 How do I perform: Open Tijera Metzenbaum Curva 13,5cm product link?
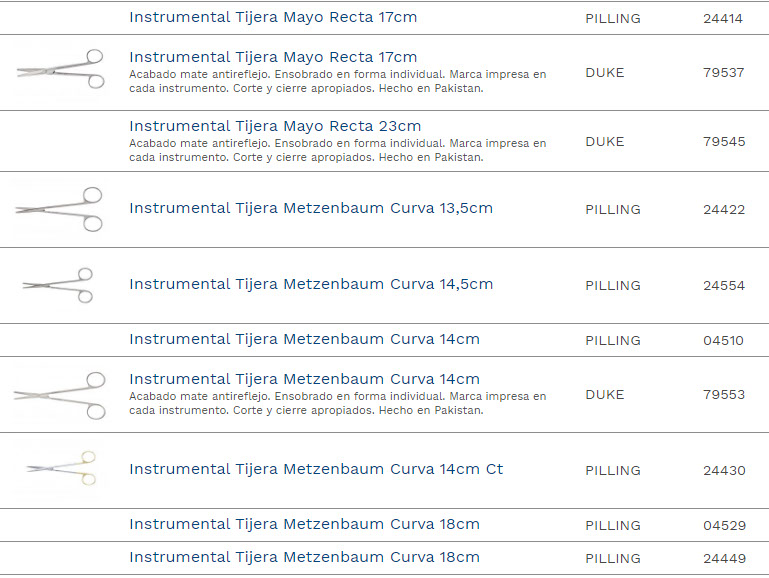311,208
